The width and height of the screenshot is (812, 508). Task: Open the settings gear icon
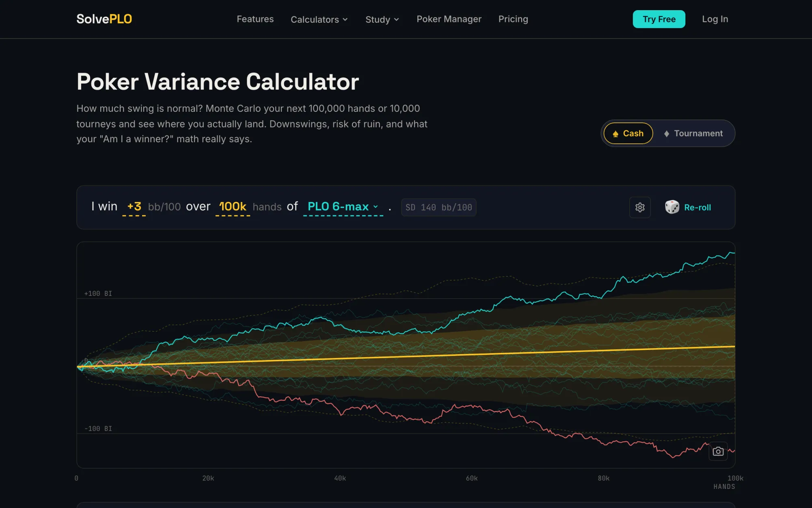pos(640,207)
